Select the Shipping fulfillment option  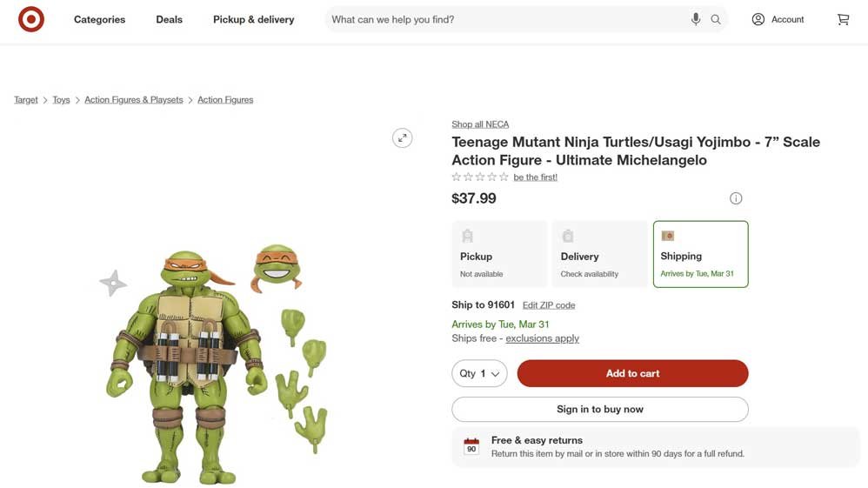tap(700, 254)
